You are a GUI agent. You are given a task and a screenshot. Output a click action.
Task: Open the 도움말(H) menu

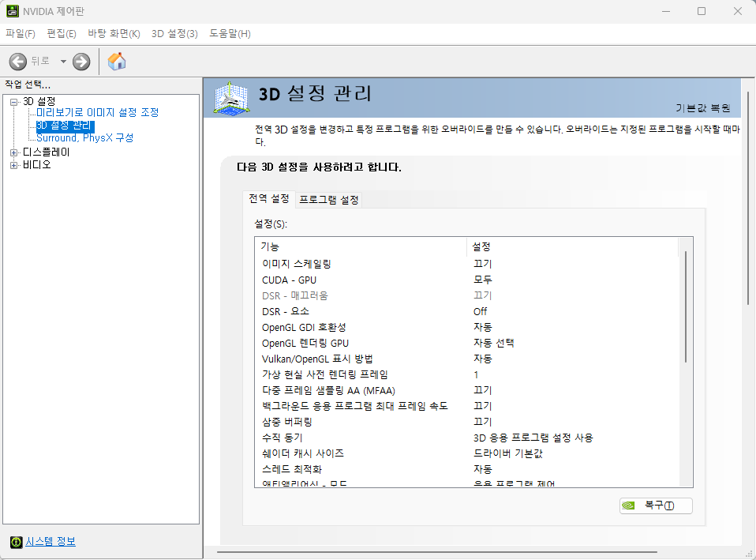[x=230, y=34]
